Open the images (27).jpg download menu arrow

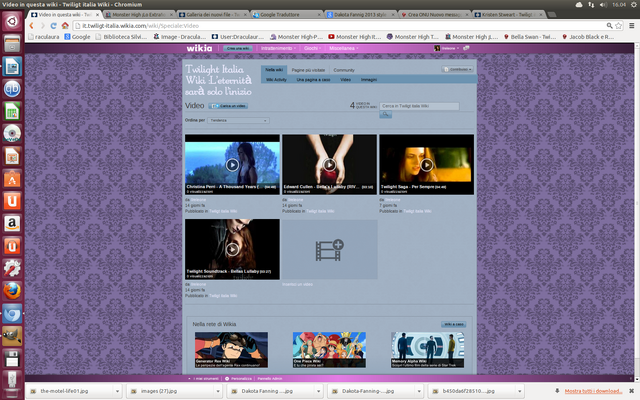tap(218, 391)
